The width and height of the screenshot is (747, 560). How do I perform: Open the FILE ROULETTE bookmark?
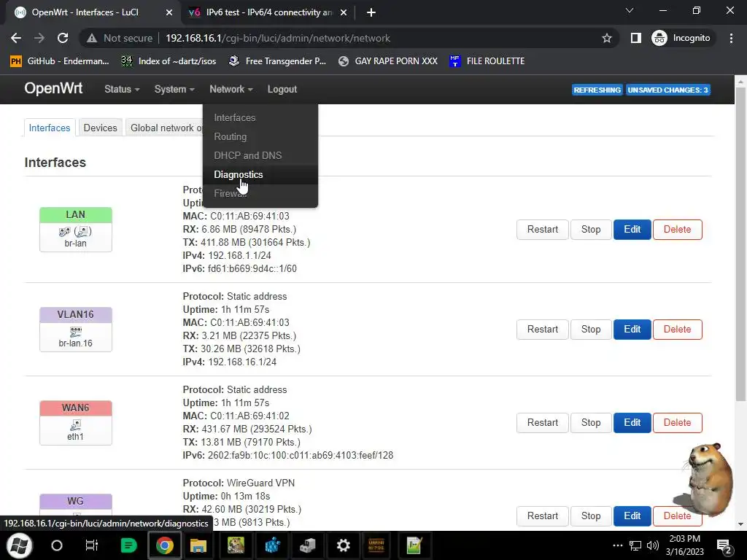487,61
